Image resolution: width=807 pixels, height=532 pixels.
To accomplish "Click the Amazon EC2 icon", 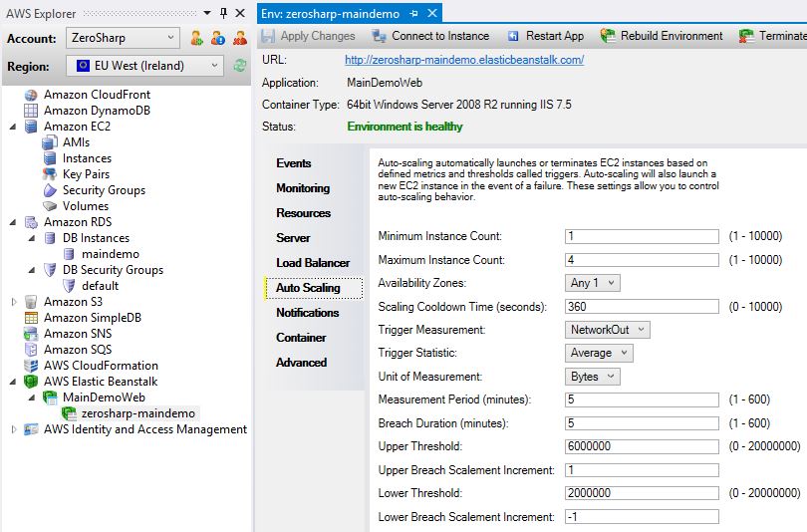I will [31, 127].
